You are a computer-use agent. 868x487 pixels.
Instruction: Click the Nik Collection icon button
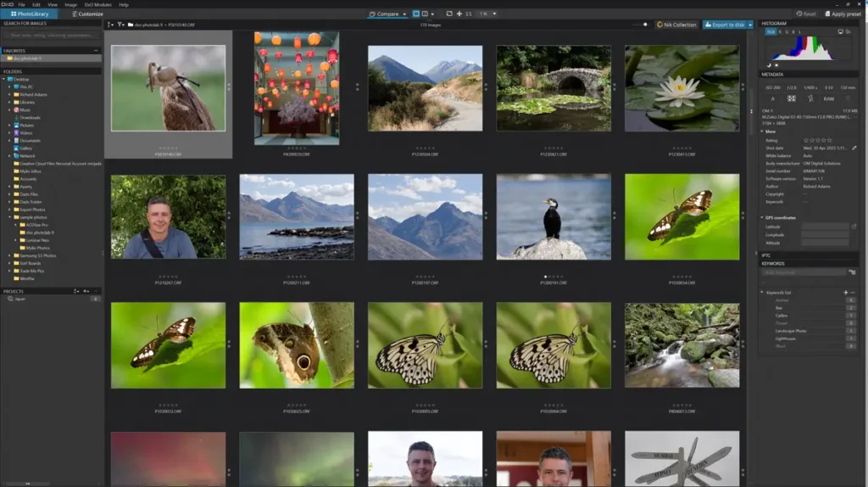[676, 25]
